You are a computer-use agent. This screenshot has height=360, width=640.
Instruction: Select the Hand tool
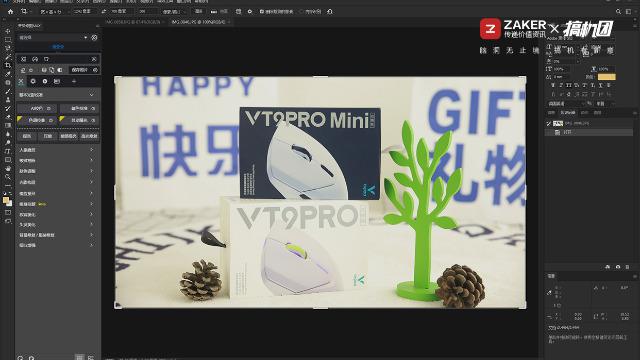(x=8, y=168)
